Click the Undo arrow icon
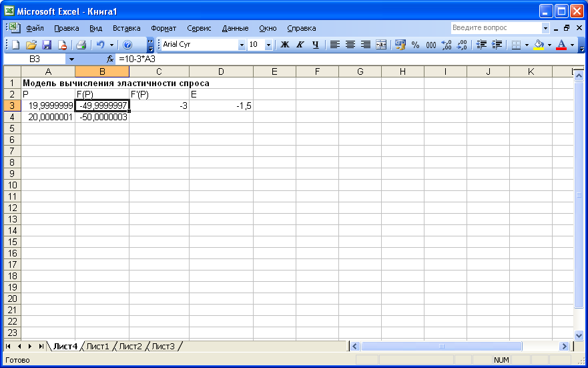The image size is (588, 368). (100, 45)
